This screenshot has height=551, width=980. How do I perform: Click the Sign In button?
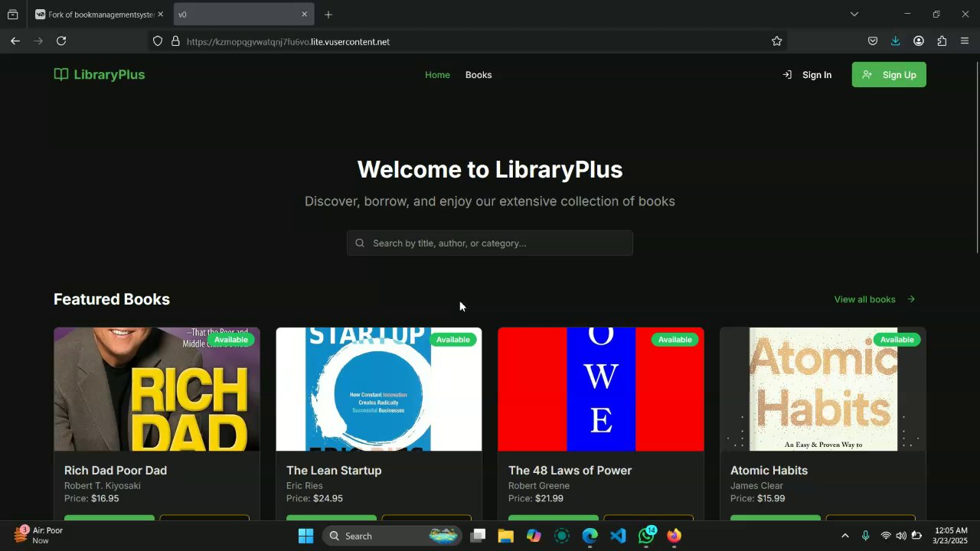coord(807,75)
